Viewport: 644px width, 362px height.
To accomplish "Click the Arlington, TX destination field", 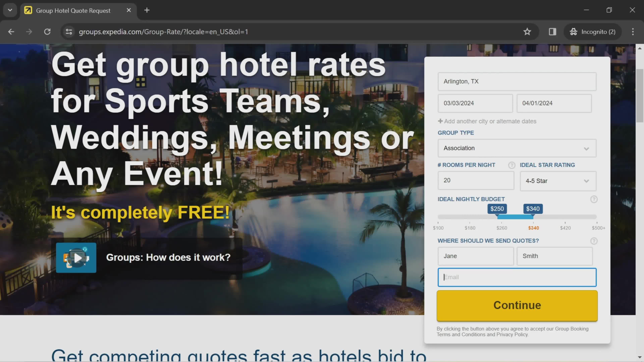I will [517, 81].
